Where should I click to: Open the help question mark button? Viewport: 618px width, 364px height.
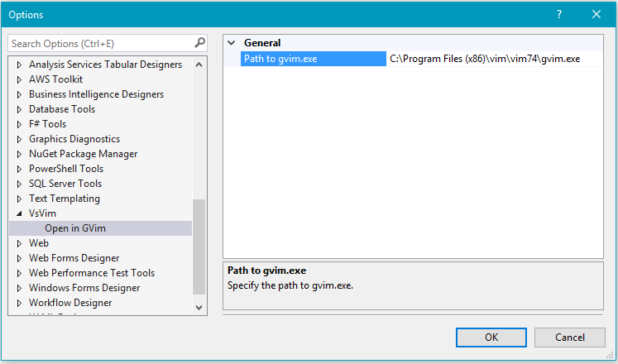coord(559,15)
